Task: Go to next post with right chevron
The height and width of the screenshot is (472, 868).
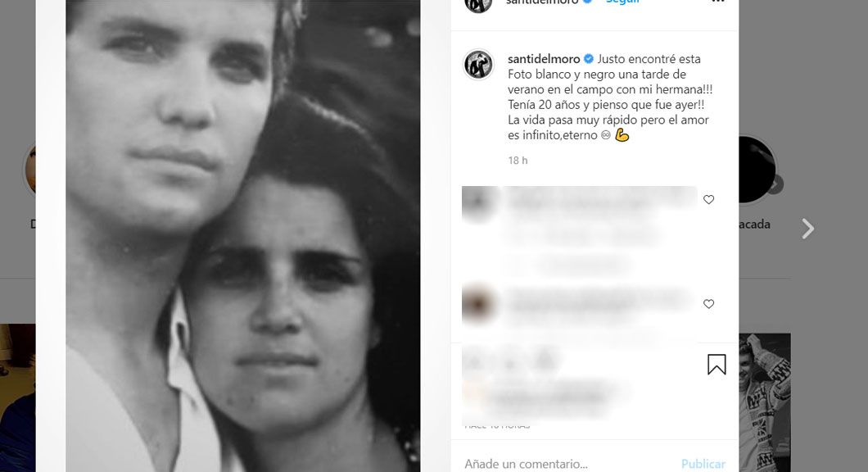Action: tap(808, 229)
